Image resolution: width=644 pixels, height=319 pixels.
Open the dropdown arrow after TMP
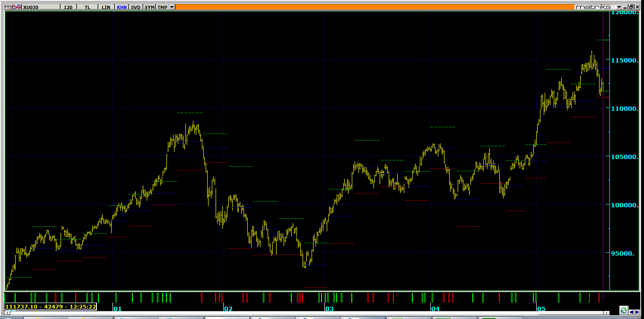click(x=172, y=7)
